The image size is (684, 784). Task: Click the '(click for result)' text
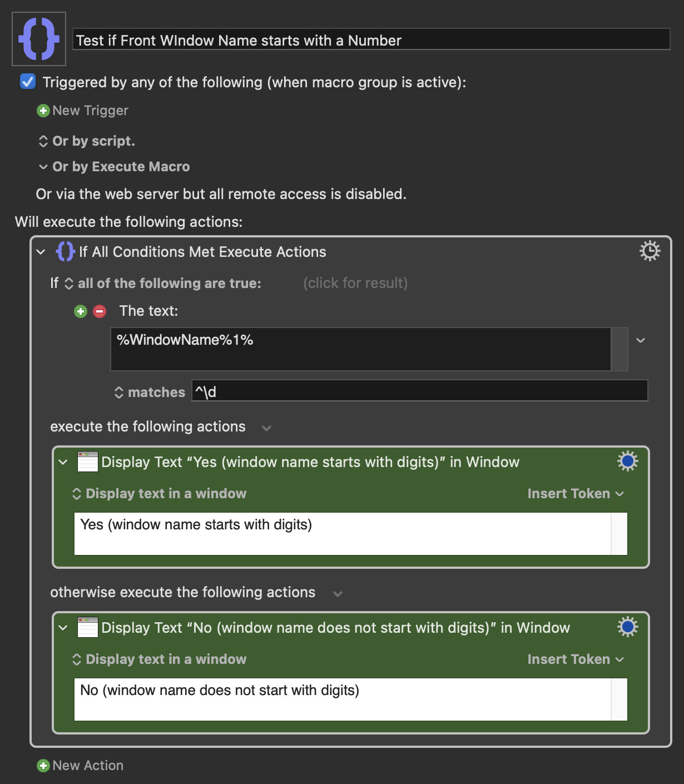coord(355,284)
